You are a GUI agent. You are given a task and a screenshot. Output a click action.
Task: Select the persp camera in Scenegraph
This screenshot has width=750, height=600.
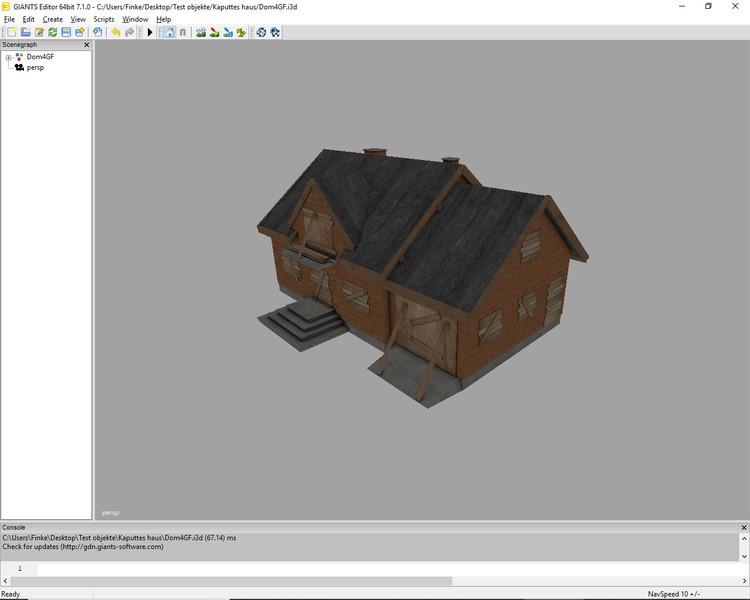tap(35, 68)
